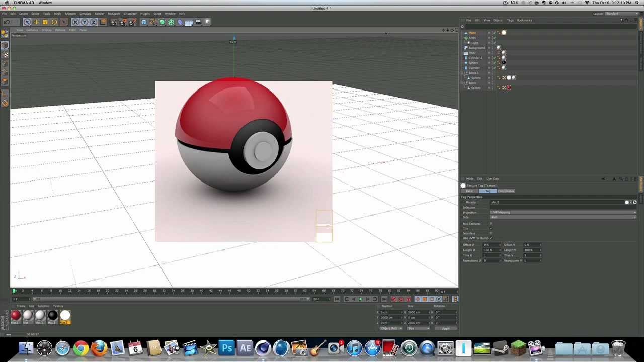This screenshot has width=644, height=362.
Task: Add a Cube primitive object
Action: pyautogui.click(x=144, y=22)
